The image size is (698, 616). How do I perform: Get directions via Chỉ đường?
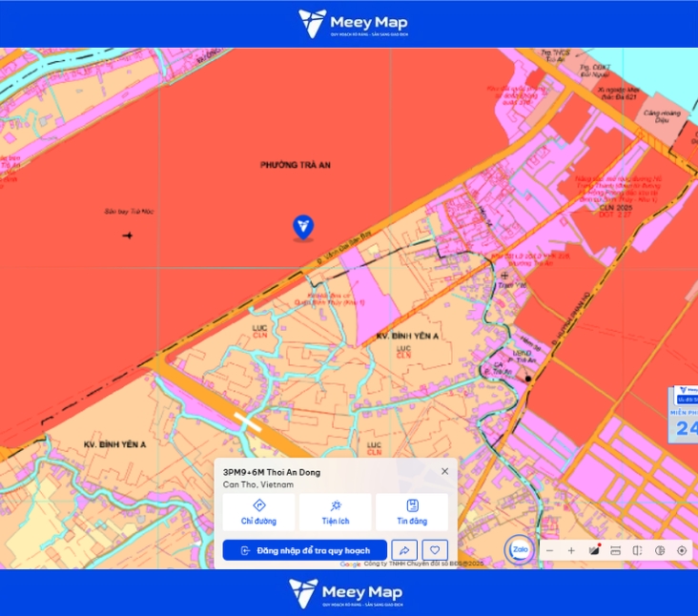258,512
